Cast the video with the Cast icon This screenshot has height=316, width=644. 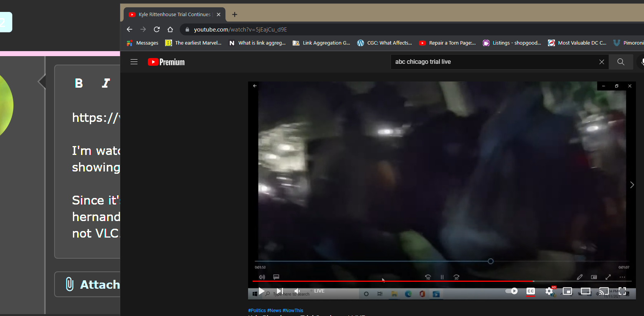tap(604, 291)
